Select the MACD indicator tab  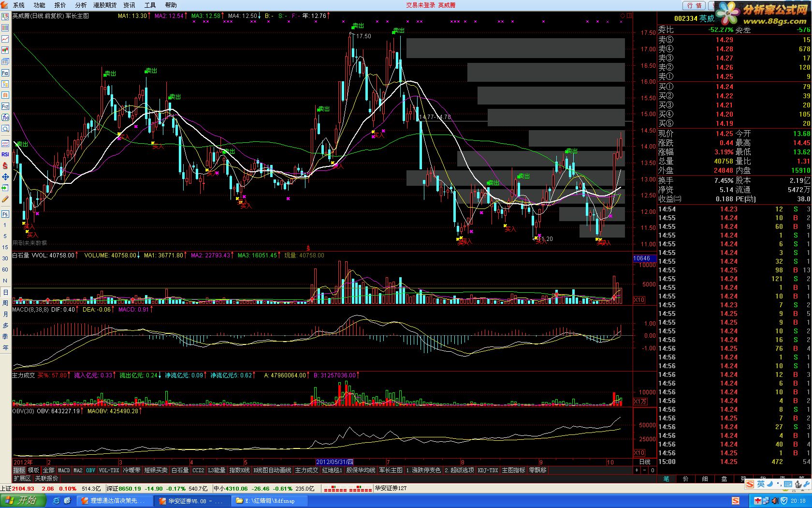(x=64, y=470)
